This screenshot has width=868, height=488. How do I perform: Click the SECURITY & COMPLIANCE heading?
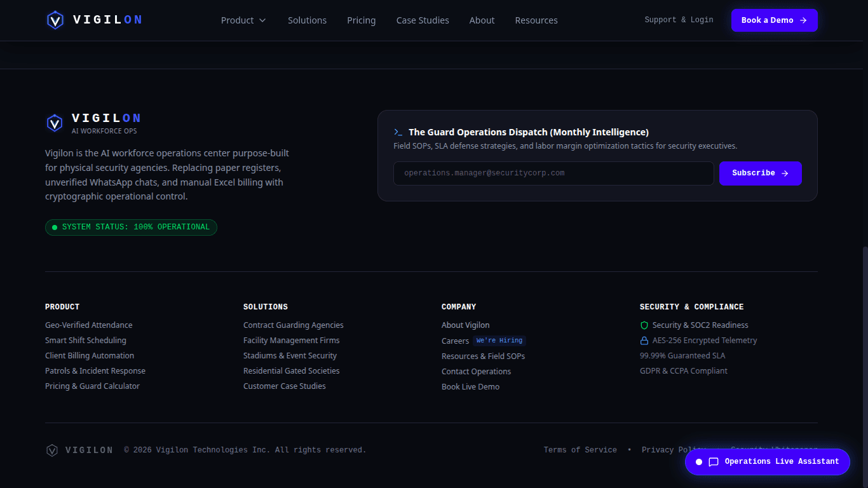(x=692, y=307)
